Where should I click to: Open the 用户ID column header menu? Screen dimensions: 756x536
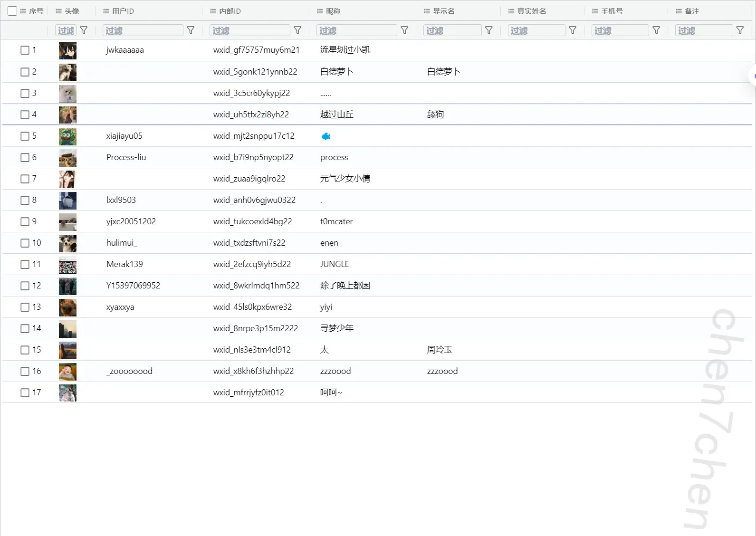click(x=106, y=11)
